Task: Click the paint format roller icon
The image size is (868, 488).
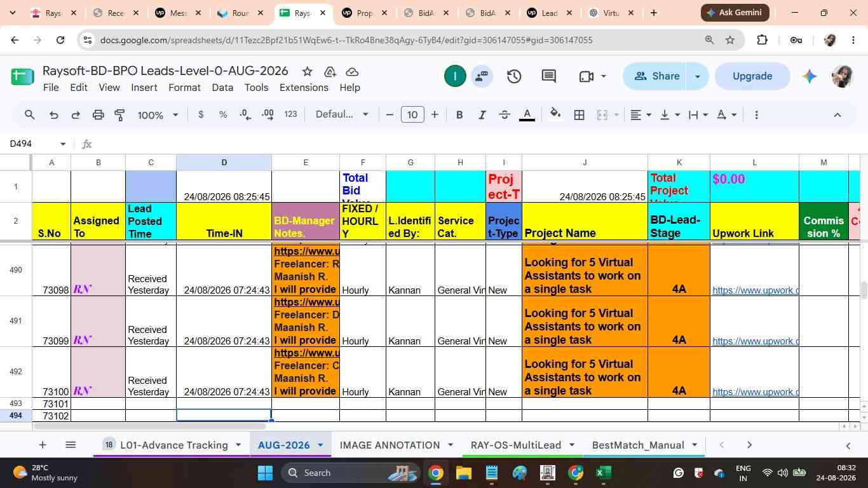Action: (119, 115)
